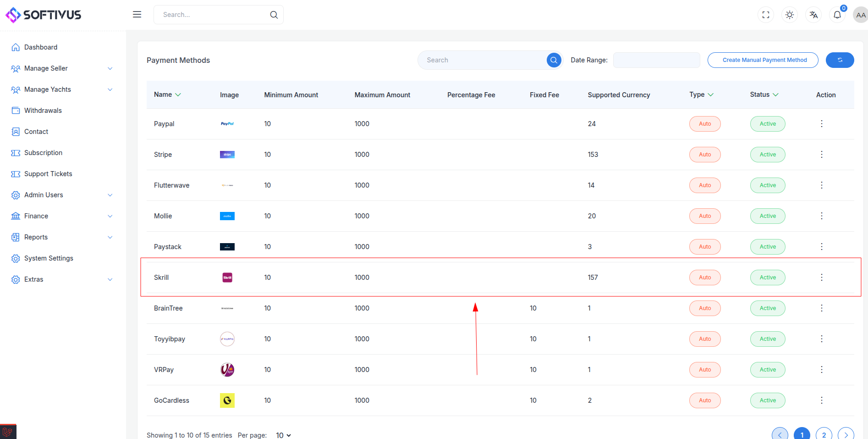
Task: Open the Paypal row three-dot menu
Action: (821, 124)
